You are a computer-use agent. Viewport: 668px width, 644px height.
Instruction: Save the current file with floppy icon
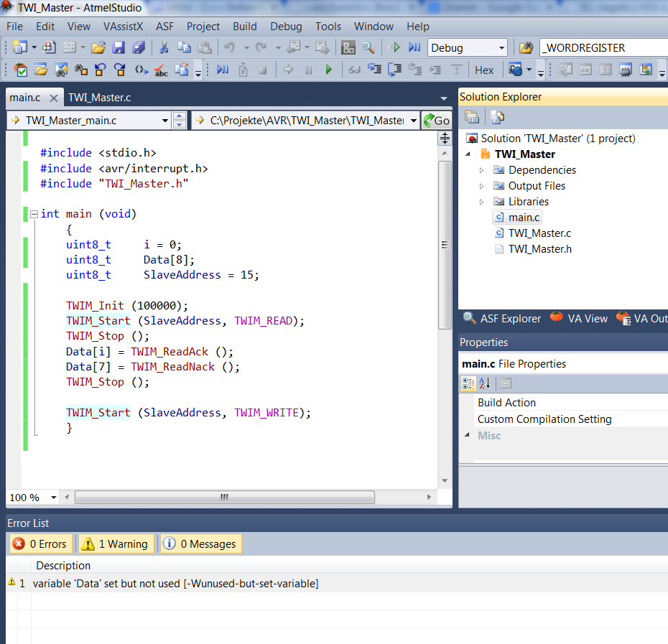tap(119, 47)
